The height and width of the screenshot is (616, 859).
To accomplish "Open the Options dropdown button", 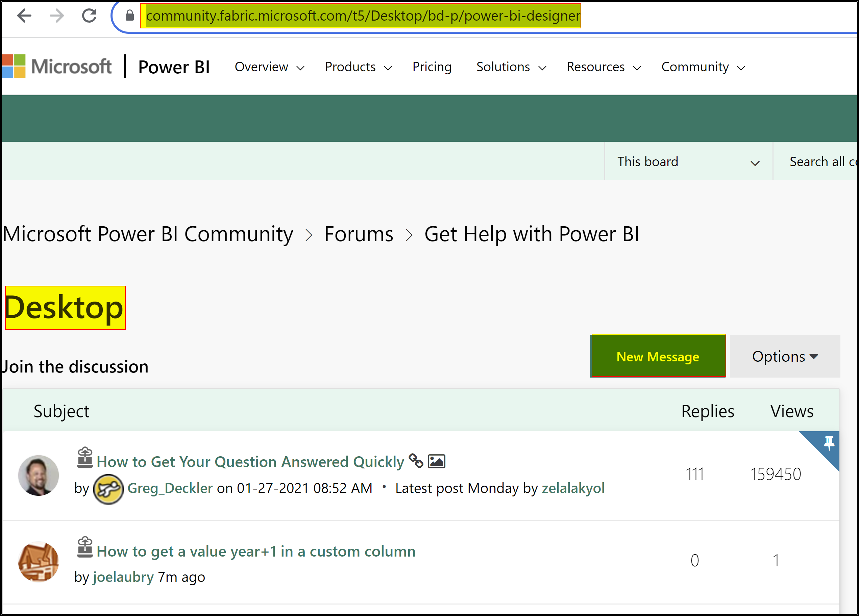I will coord(784,357).
